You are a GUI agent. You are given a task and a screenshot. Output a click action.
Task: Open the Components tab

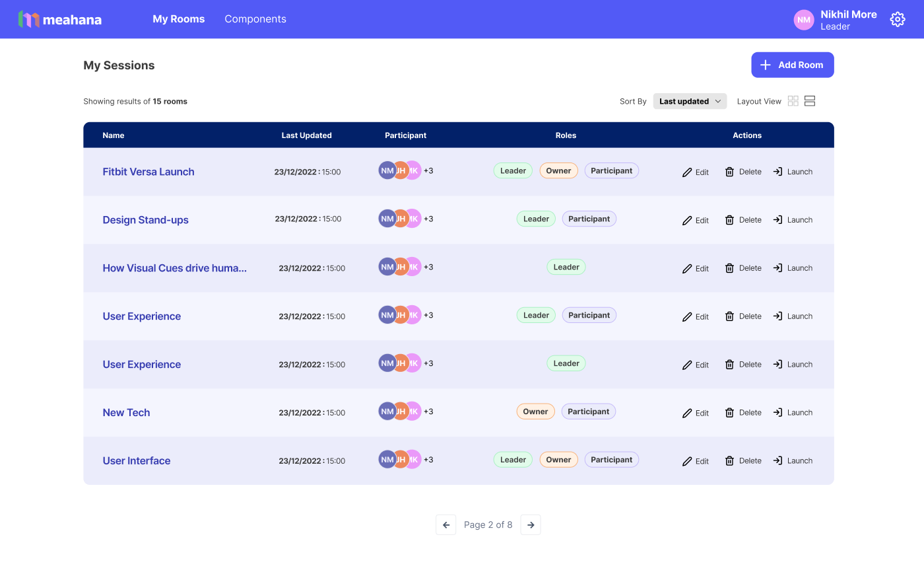(x=255, y=19)
